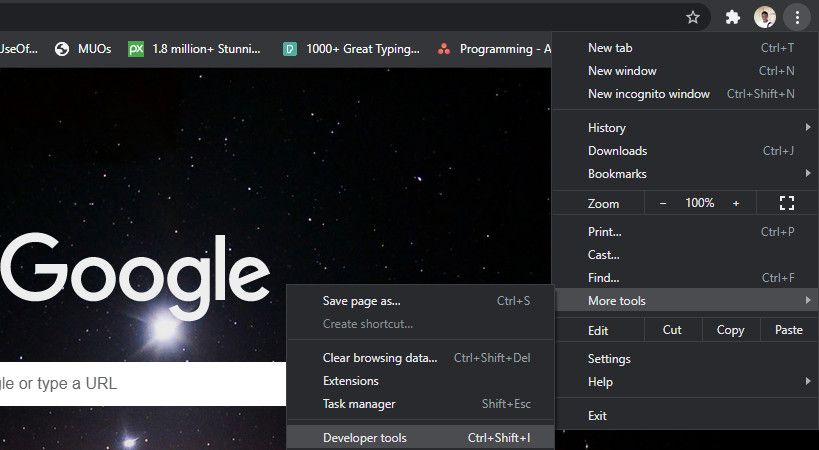Viewport: 819px width, 450px height.
Task: Select Developer tools from the submenu
Action: tap(365, 438)
